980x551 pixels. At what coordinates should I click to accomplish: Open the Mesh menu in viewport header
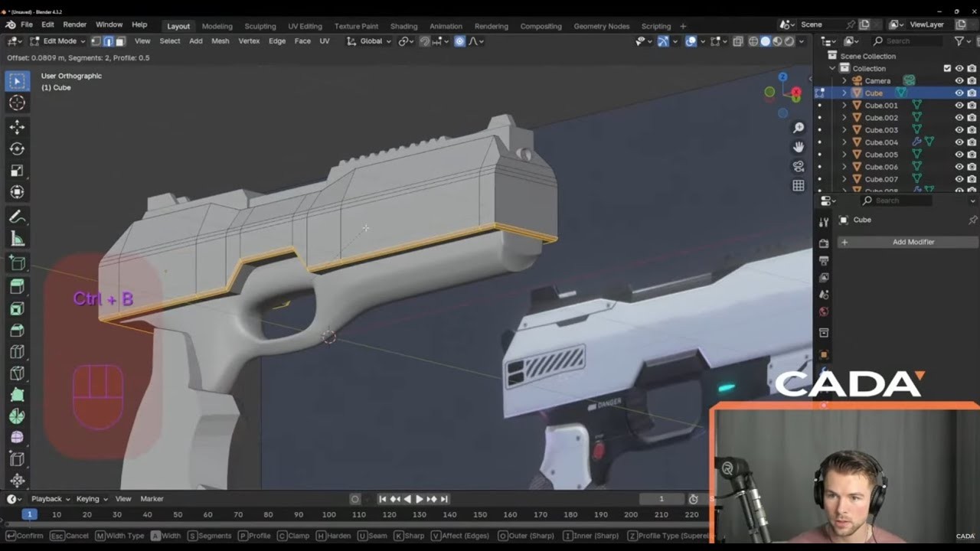pyautogui.click(x=220, y=41)
